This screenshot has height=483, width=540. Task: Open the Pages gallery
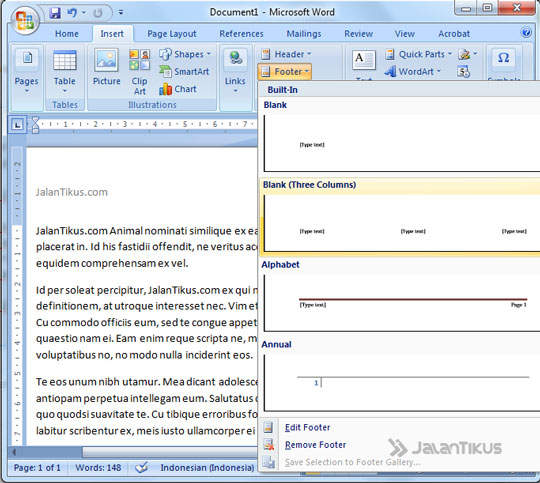[27, 72]
